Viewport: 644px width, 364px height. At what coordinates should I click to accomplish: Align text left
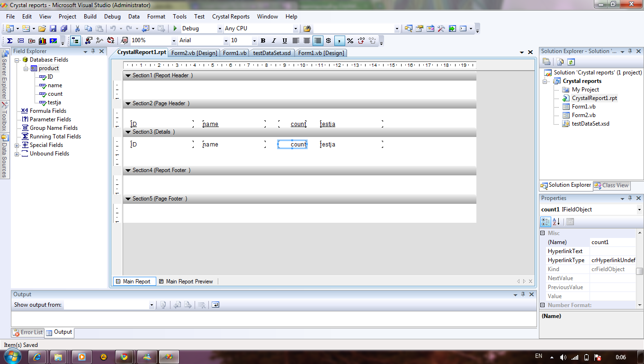coord(295,41)
